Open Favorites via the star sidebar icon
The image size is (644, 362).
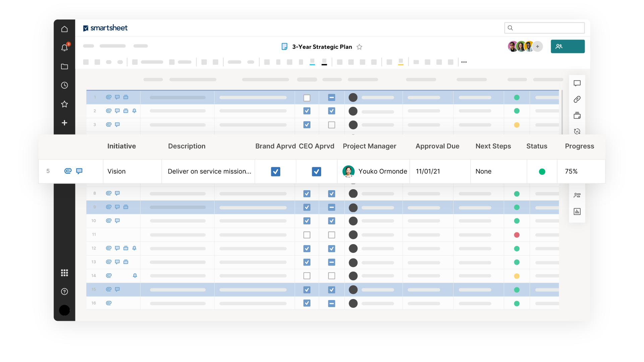click(64, 104)
